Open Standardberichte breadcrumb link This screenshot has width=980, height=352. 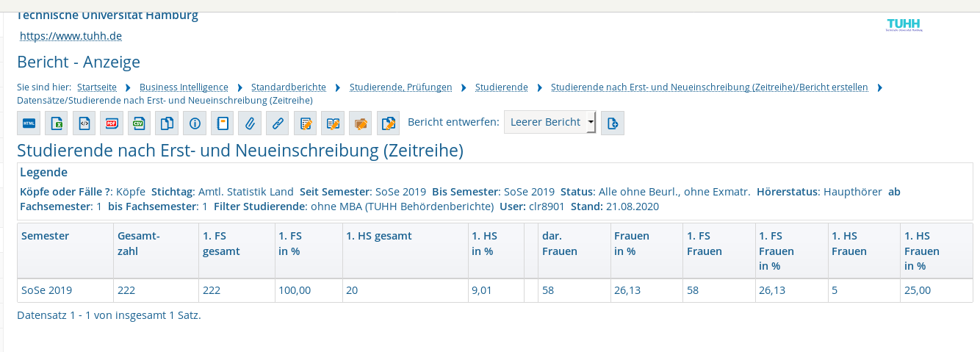click(288, 87)
